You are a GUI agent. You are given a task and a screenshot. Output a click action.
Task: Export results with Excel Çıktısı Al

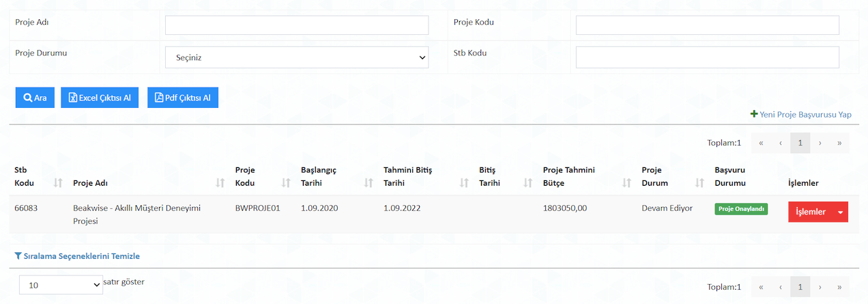click(x=100, y=98)
